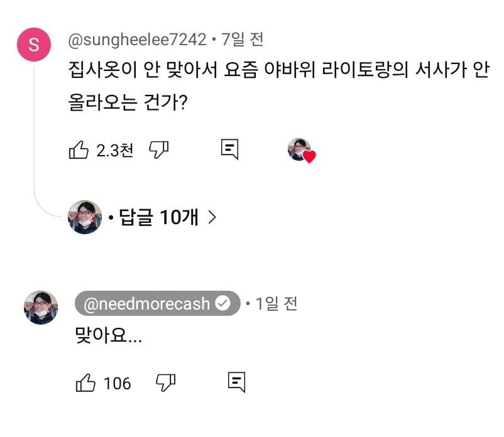Open the @needmorecash channel badge

(148, 304)
